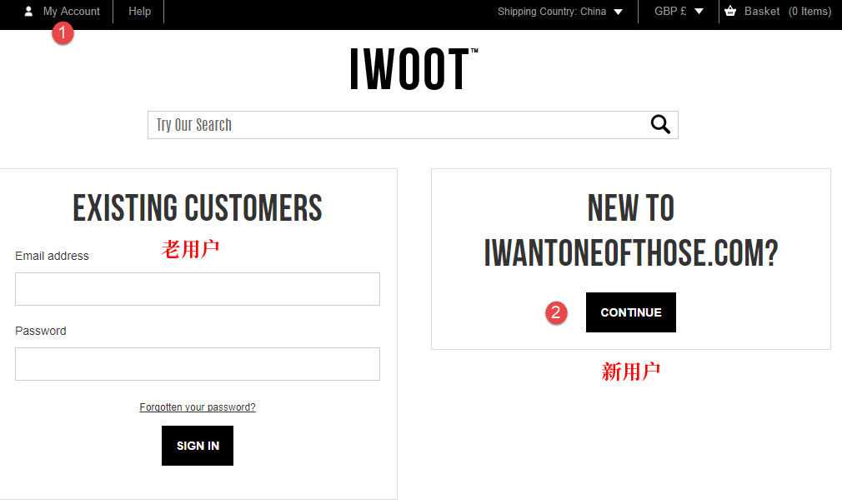Viewport: 842px width, 504px height.
Task: Open the Forgotten your password? link
Action: point(198,407)
